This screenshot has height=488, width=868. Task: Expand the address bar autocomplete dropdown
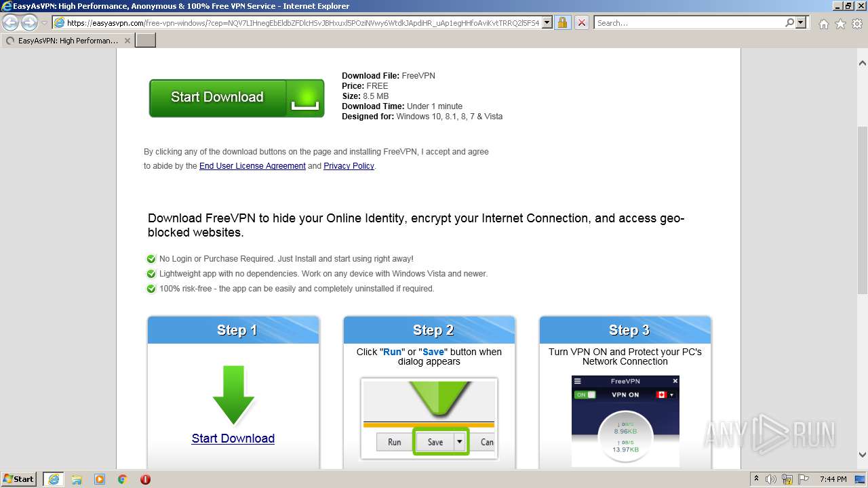tap(547, 22)
